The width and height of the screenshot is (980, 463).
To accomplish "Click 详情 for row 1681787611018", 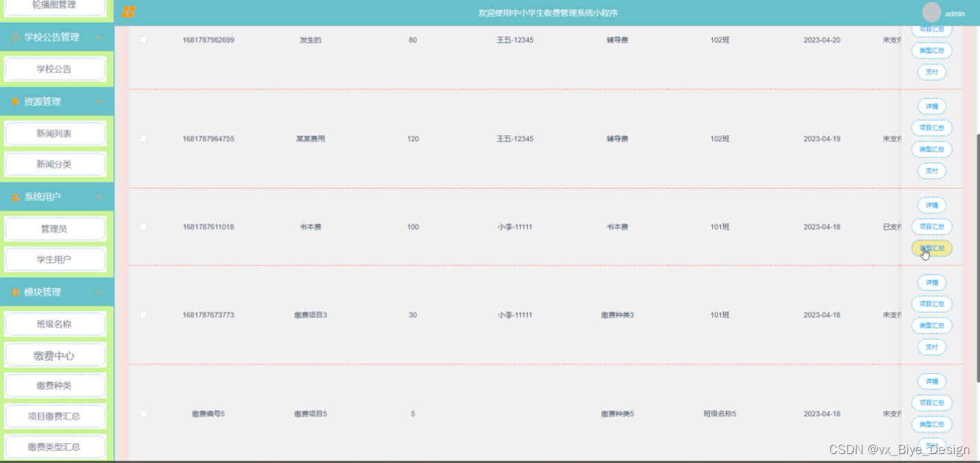I will [x=931, y=205].
